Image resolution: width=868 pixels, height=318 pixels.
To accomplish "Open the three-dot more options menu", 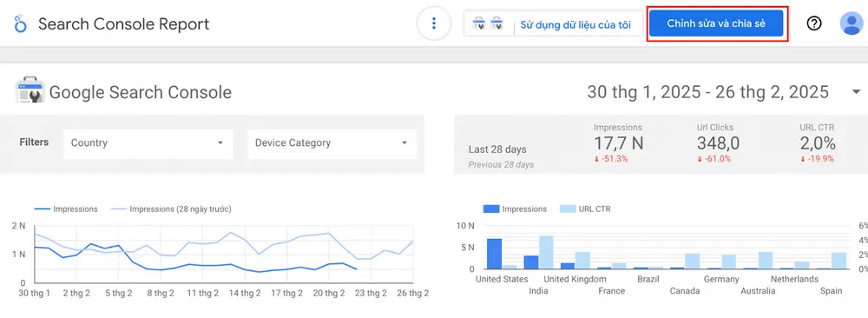I will pyautogui.click(x=434, y=23).
